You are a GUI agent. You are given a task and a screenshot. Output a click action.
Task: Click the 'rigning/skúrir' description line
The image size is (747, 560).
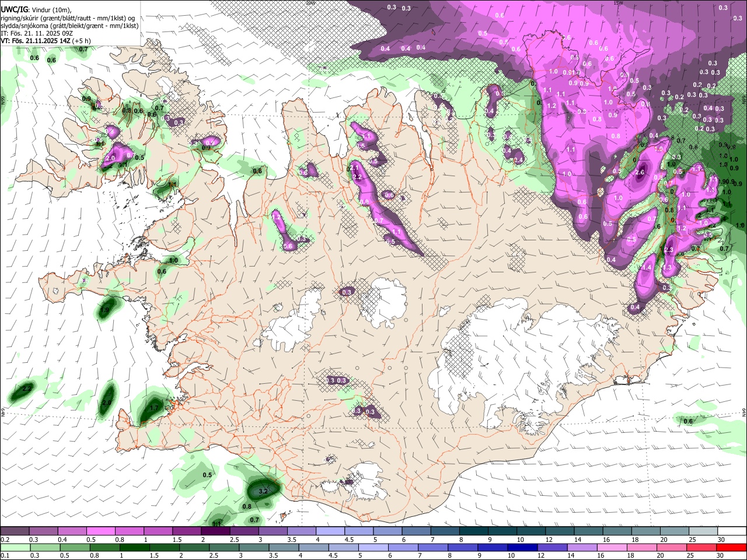[x=68, y=17]
